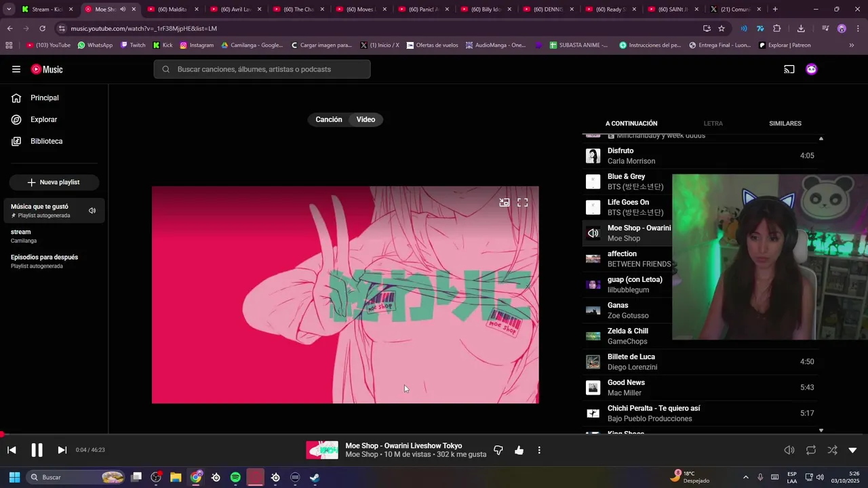Open the 'stream' playlist by Camilanga
The image size is (868, 488).
tap(54, 236)
